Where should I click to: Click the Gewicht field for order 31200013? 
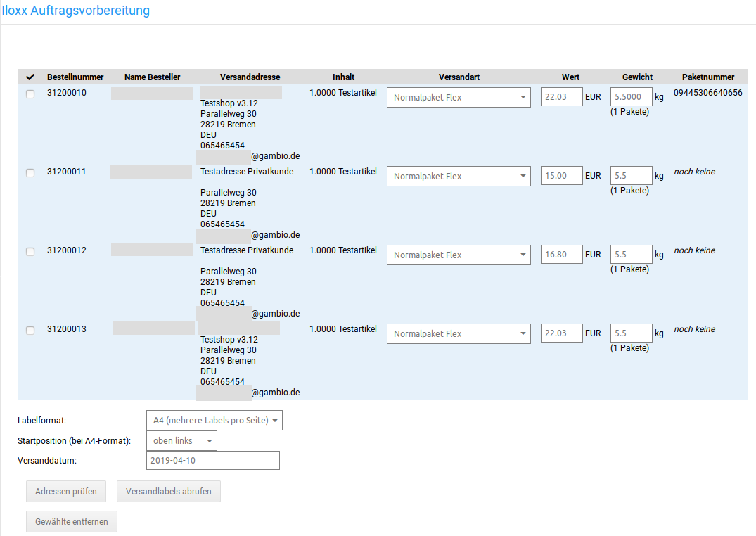click(x=631, y=333)
